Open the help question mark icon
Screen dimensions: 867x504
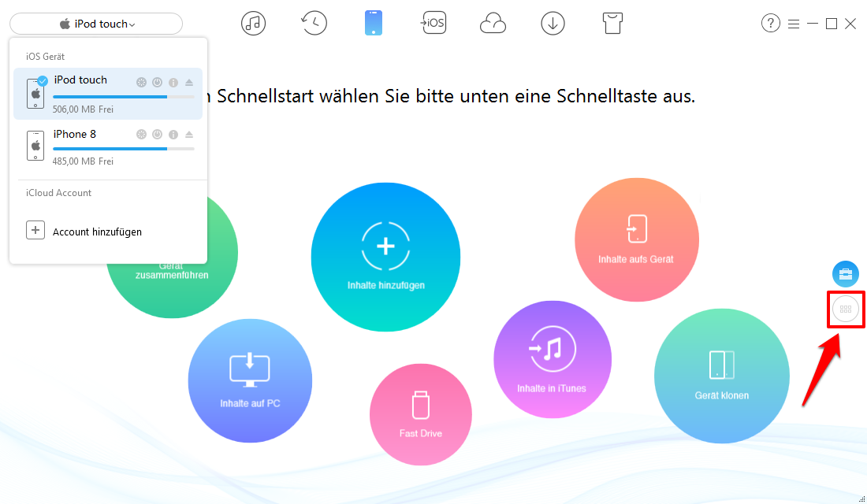(x=770, y=23)
